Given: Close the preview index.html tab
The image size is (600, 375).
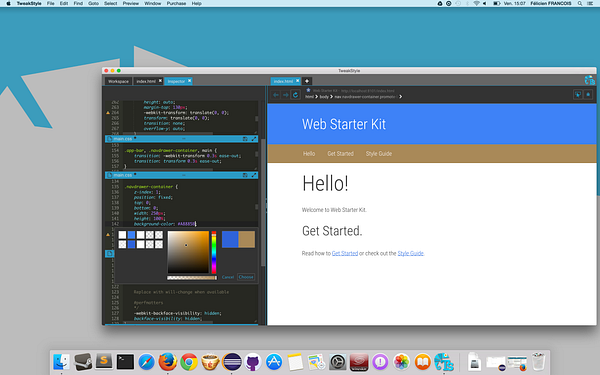Looking at the screenshot, I should (x=298, y=81).
